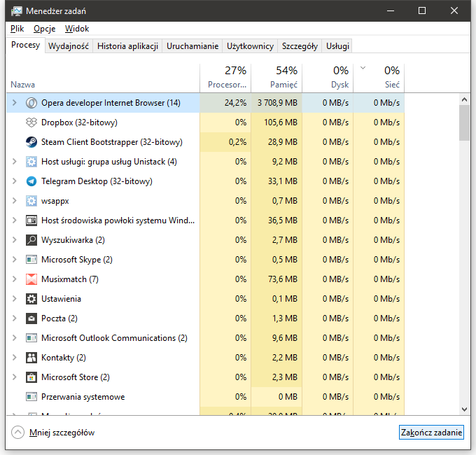Click the 105,6 MB memory value
This screenshot has height=455, width=476.
click(x=281, y=122)
